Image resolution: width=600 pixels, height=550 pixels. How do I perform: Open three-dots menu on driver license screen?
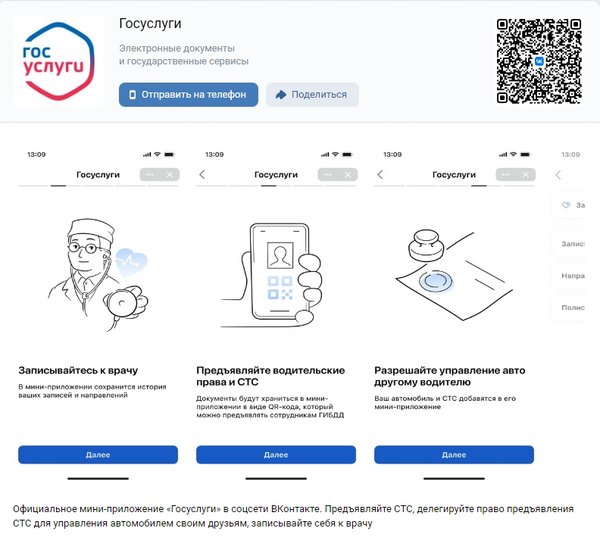(x=328, y=175)
